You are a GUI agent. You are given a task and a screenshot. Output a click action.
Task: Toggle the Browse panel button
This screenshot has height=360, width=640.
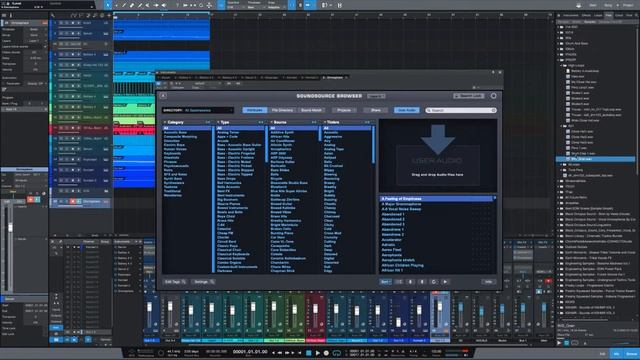tap(631, 354)
